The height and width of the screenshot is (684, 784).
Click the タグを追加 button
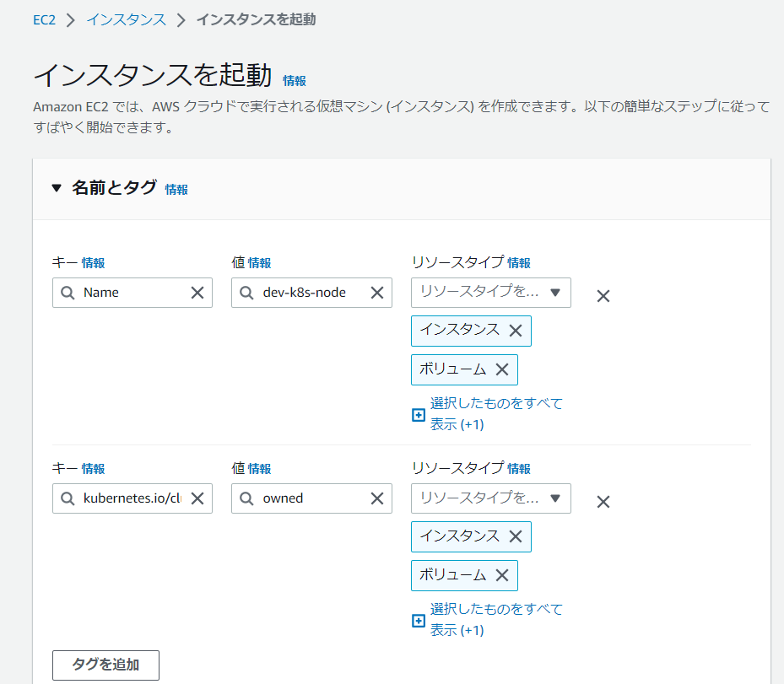(105, 665)
